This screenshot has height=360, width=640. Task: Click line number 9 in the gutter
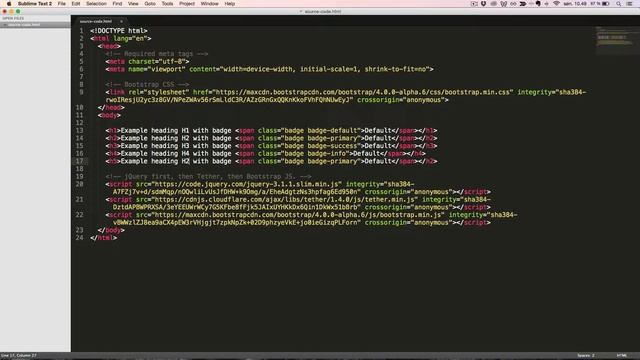click(x=81, y=92)
